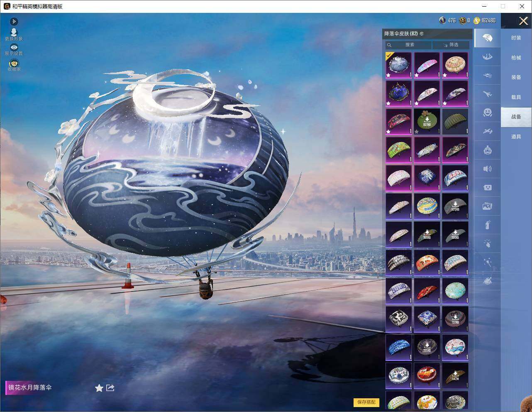Click the 更换形象 change character icon
Screen dimensions: 532x412
(x=14, y=33)
